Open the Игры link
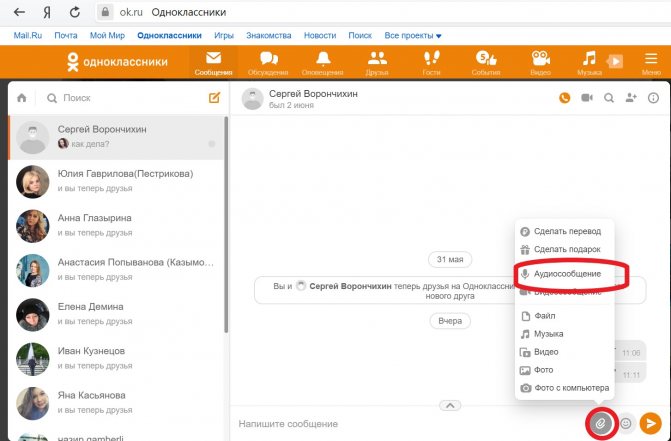This screenshot has width=671, height=441. tap(224, 36)
